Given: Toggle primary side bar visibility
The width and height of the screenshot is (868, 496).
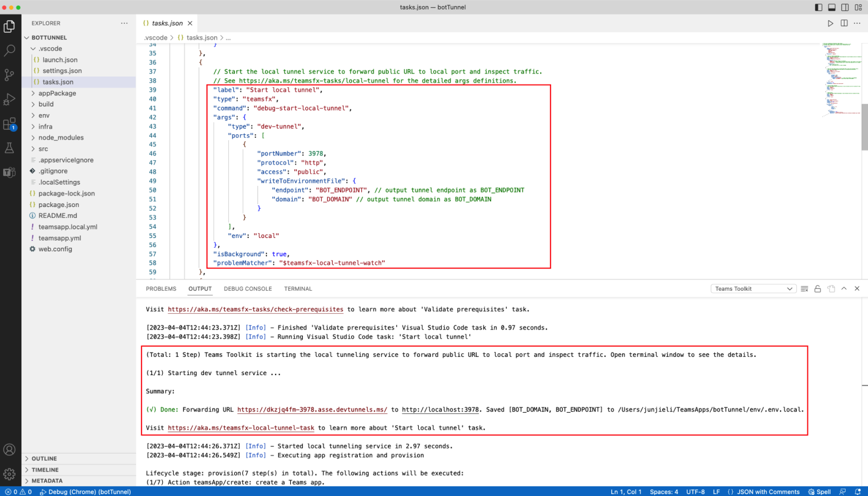Looking at the screenshot, I should tap(819, 7).
